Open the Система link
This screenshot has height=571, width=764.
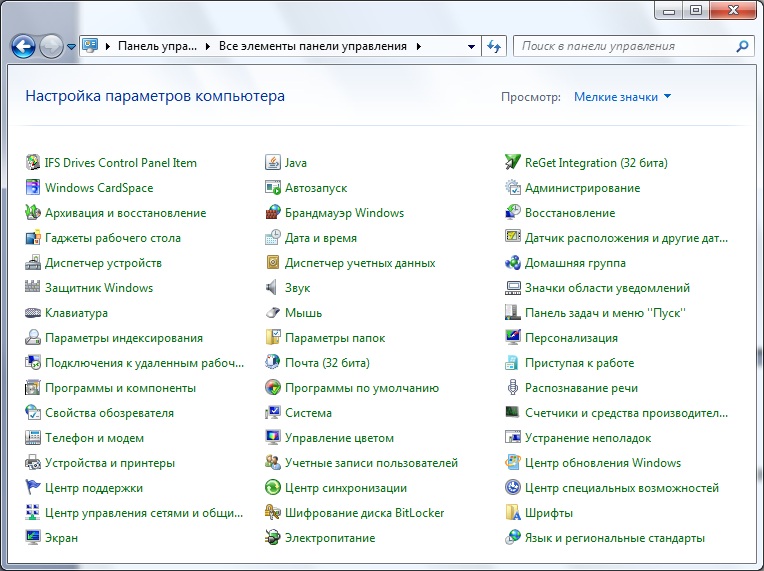pos(308,413)
